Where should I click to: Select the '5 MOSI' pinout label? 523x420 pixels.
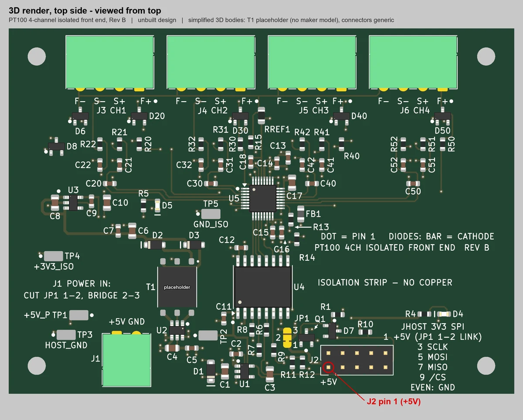(x=432, y=357)
